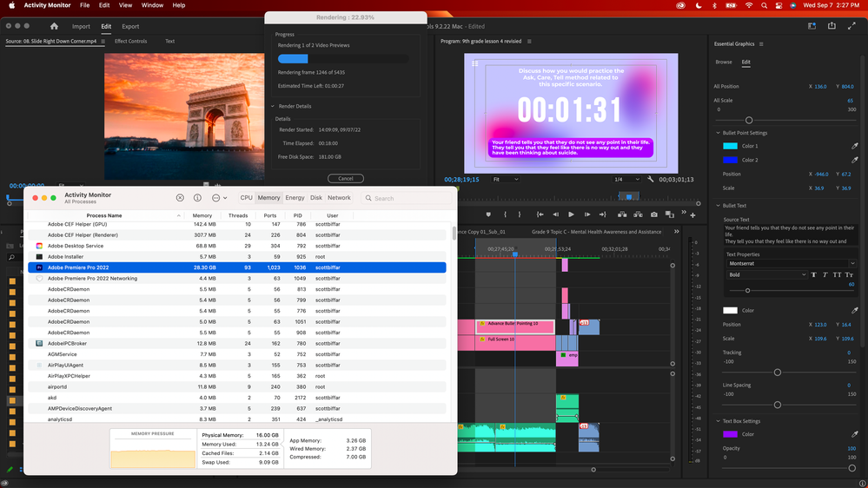Pick Color 2 with the eyedropper
The width and height of the screenshot is (868, 488).
coord(854,160)
